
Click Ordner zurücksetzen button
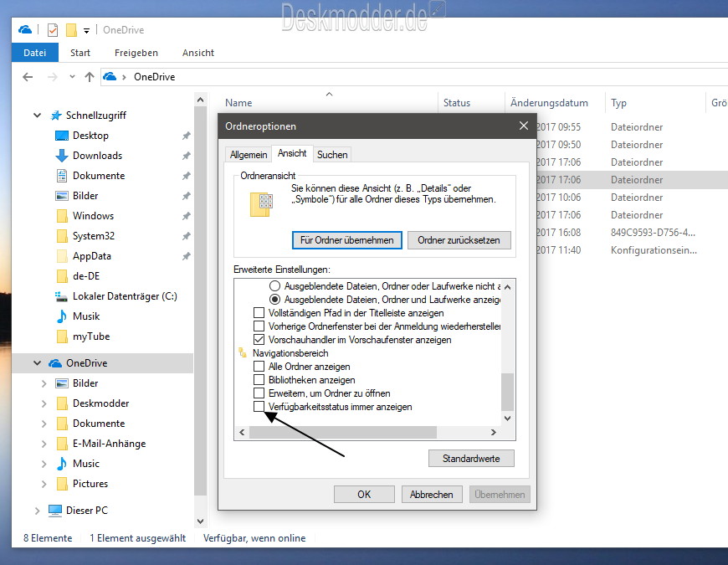[459, 240]
